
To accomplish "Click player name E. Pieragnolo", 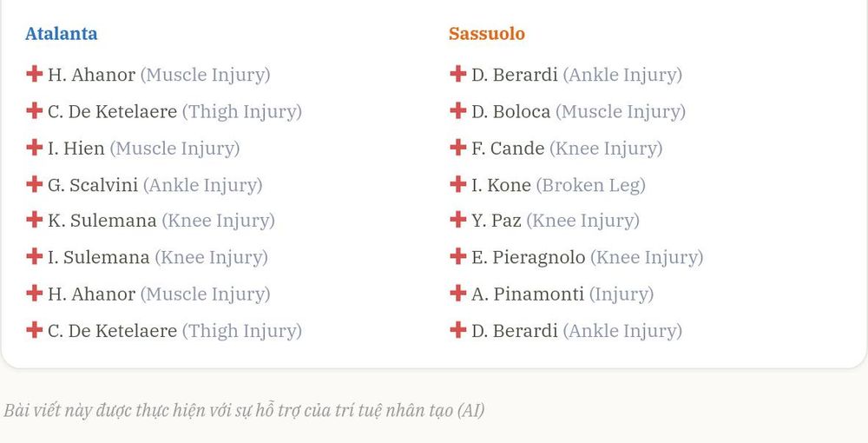I will click(528, 257).
